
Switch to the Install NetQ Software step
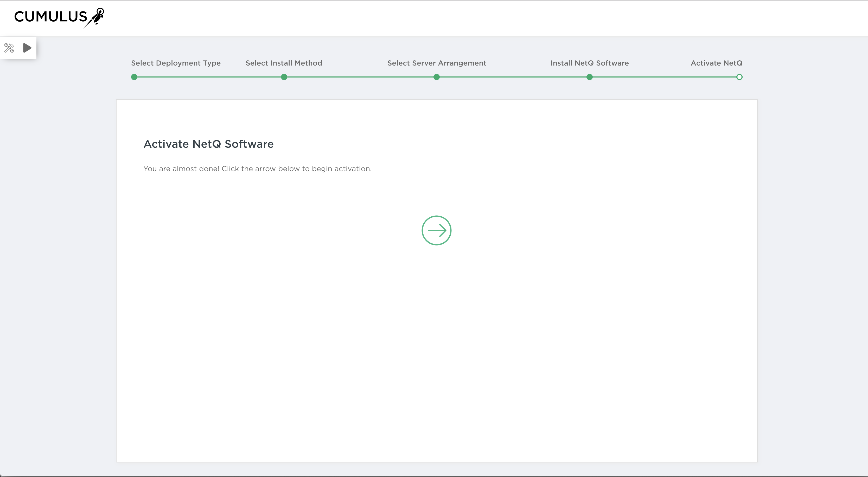[589, 63]
